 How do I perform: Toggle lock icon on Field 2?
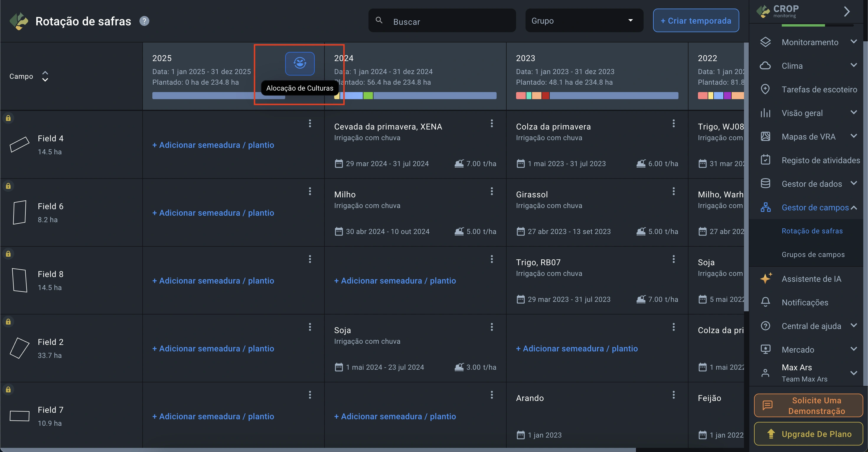pyautogui.click(x=8, y=322)
